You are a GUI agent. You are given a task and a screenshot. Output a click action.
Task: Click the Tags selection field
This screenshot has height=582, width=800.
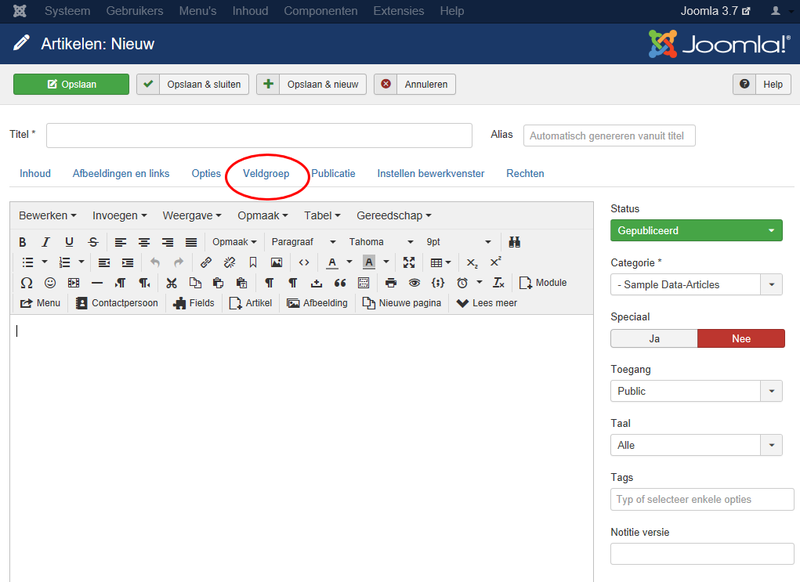point(702,499)
